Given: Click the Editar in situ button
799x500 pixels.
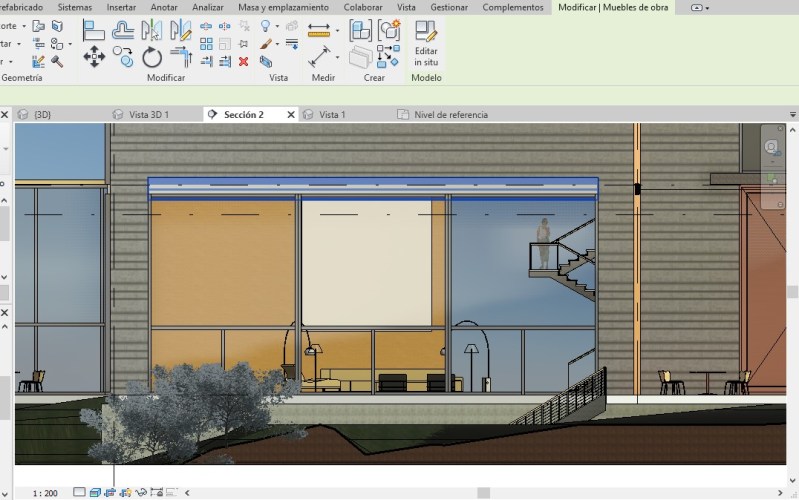Looking at the screenshot, I should pyautogui.click(x=426, y=45).
